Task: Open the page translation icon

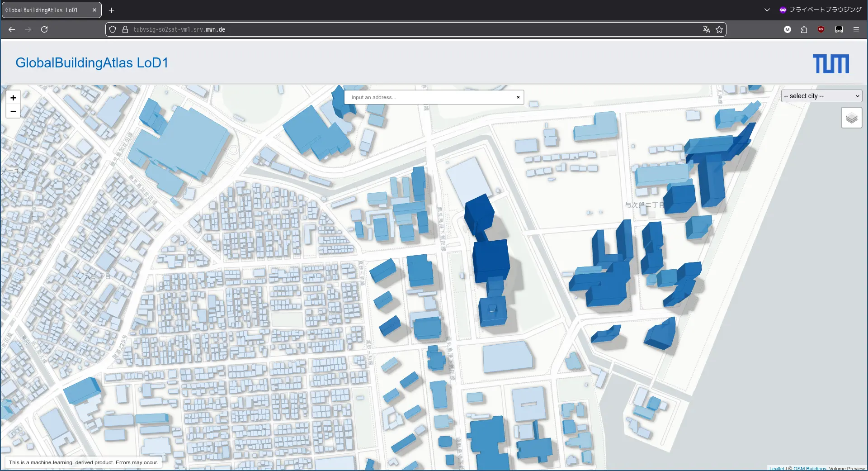Action: click(x=706, y=29)
